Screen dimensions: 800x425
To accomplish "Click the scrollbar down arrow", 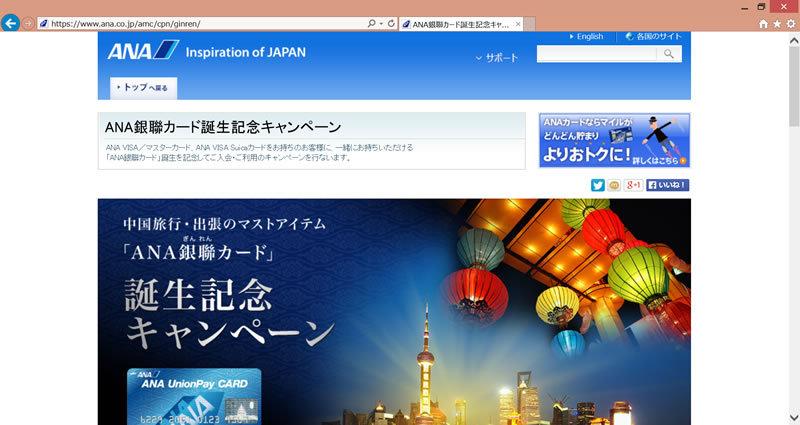I will click(794, 418).
